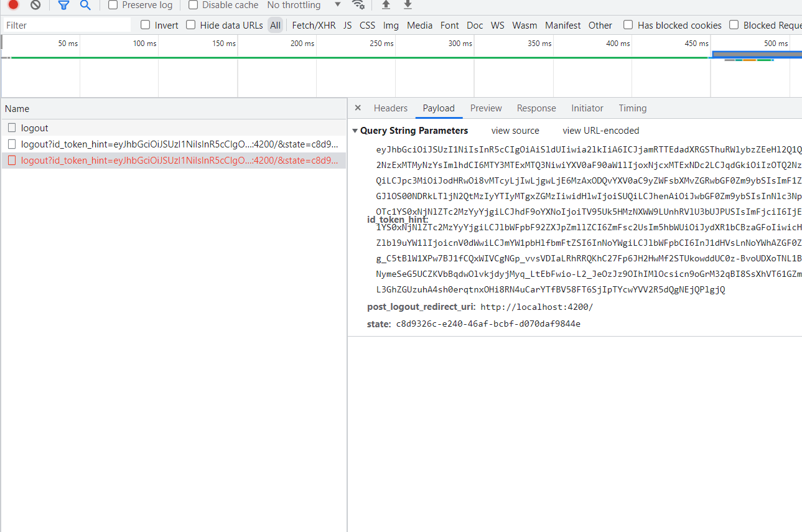Toggle the filter funnel icon
Viewport: 802px width, 532px height.
[x=63, y=5]
